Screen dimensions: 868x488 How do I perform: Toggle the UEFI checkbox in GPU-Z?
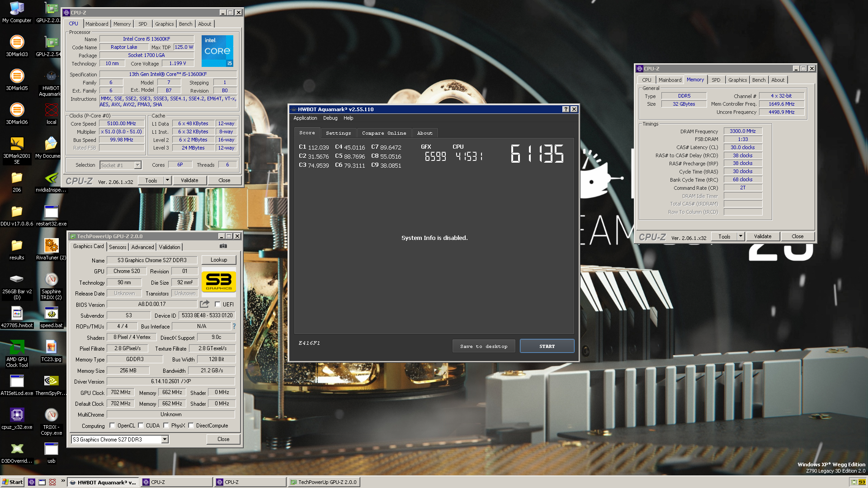(x=217, y=305)
